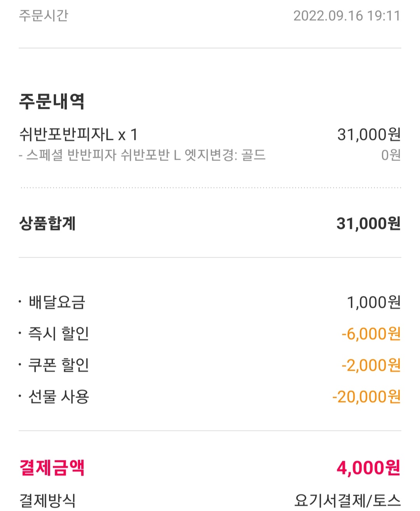Tap the 1,000원 delivery fee amount
Image resolution: width=420 pixels, height=511 pixels.
373,302
